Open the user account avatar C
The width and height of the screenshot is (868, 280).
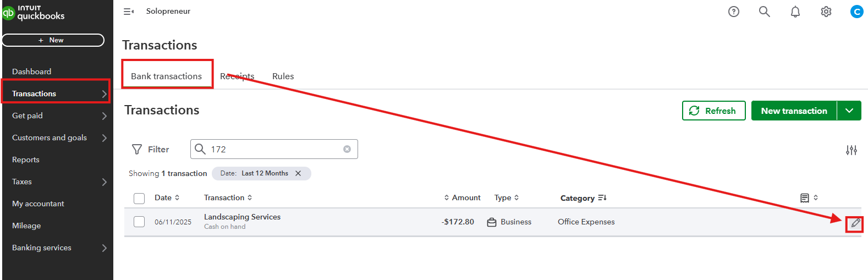coord(857,12)
